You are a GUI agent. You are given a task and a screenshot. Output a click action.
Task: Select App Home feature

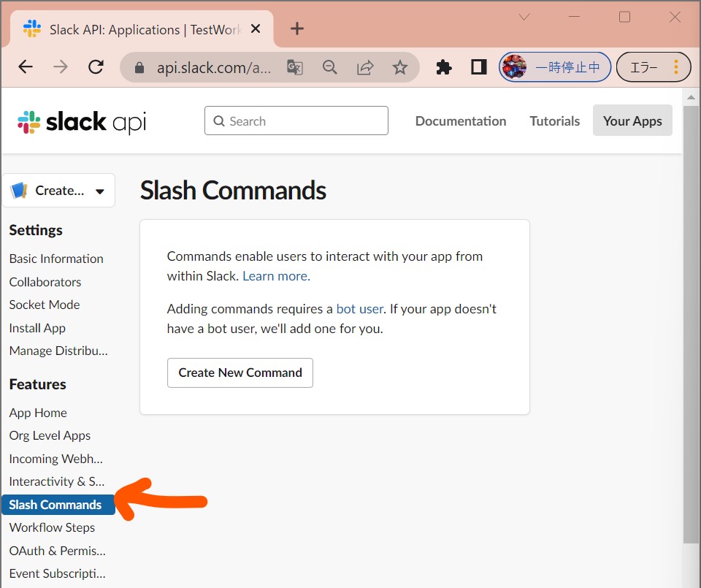(x=38, y=412)
